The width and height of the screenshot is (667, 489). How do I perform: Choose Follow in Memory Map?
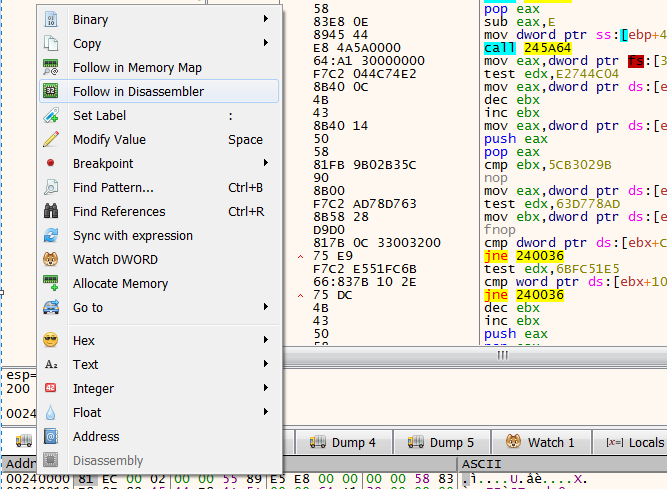159,68
